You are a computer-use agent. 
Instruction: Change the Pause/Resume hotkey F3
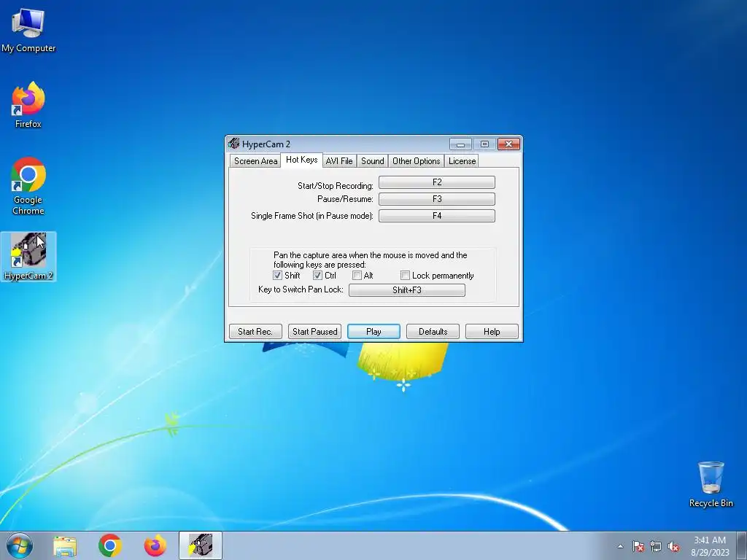click(x=437, y=199)
